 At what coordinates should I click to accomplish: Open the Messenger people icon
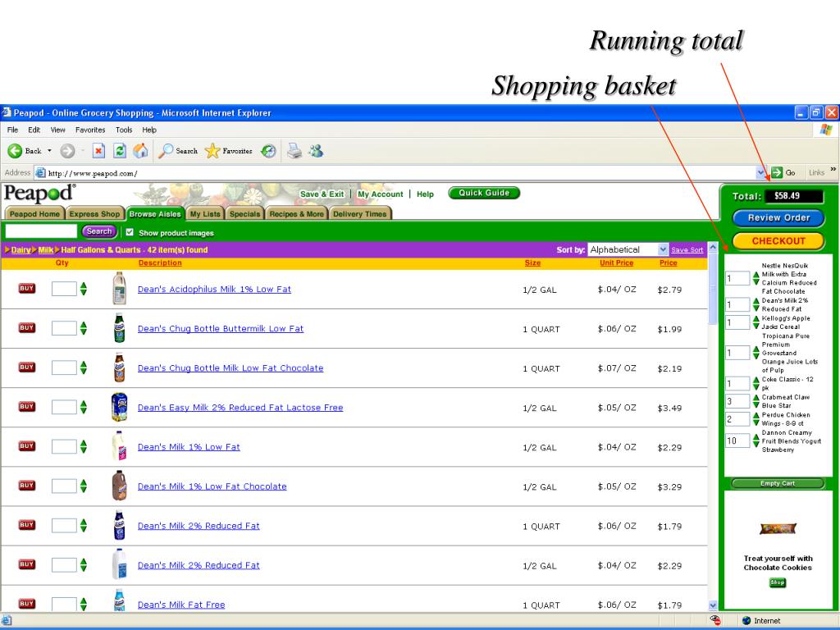(x=316, y=151)
